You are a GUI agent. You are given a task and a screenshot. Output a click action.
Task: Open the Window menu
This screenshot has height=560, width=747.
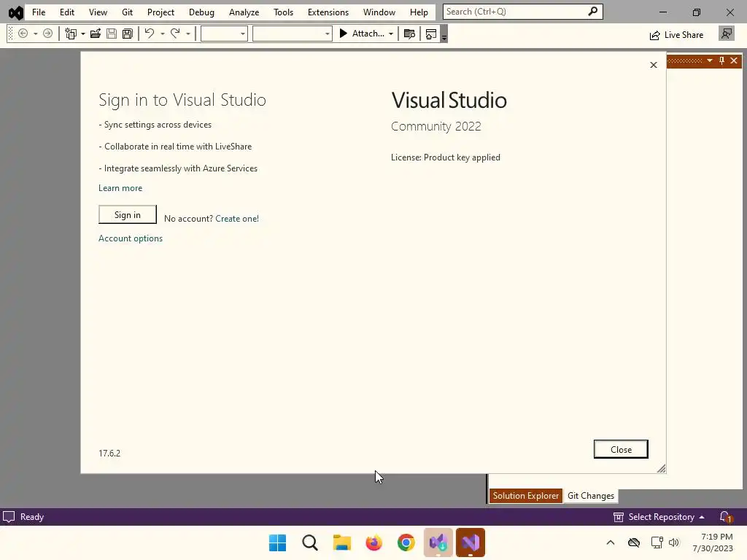[x=379, y=12]
